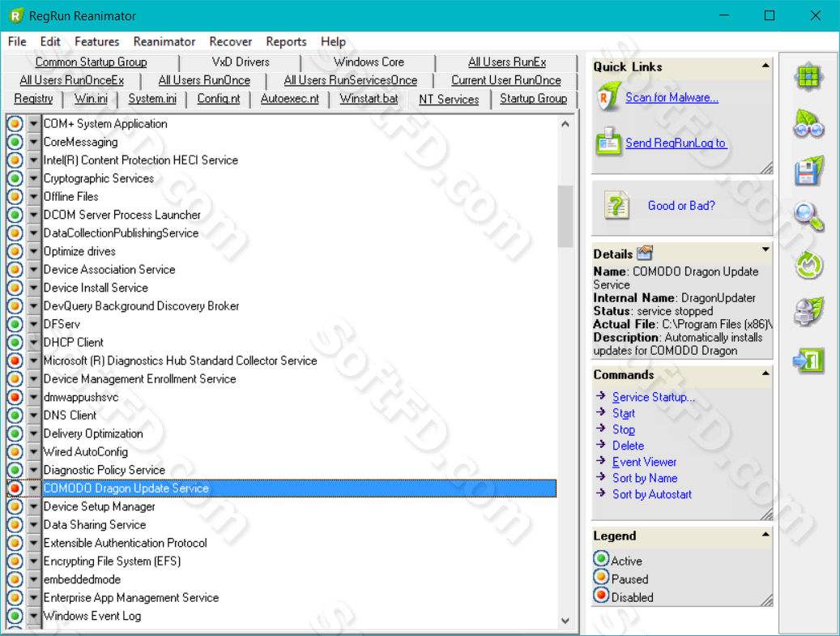
Task: Toggle status circle of DHCP Client
Action: coord(15,343)
